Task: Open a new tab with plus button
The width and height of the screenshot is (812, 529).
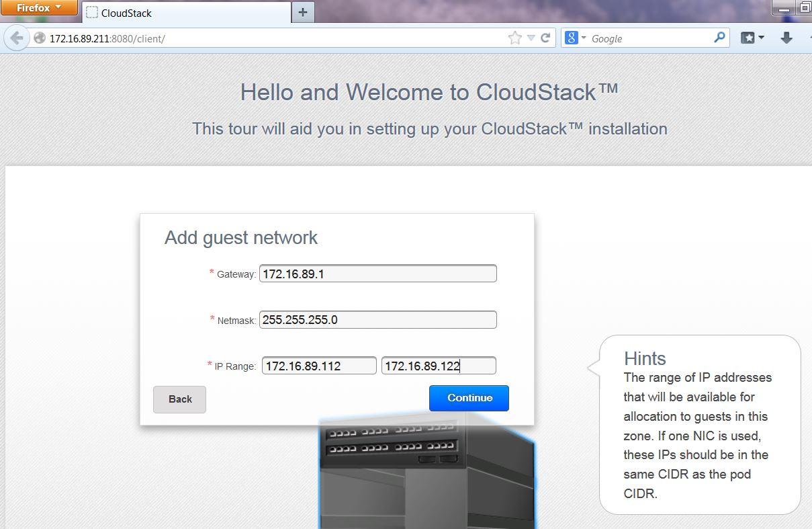Action: 303,12
